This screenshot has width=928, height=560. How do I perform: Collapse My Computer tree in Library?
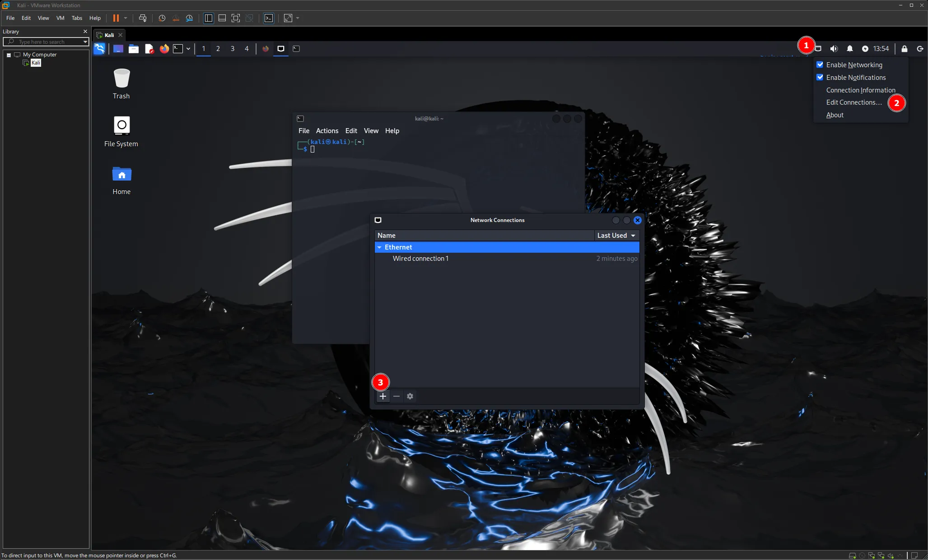(x=9, y=55)
